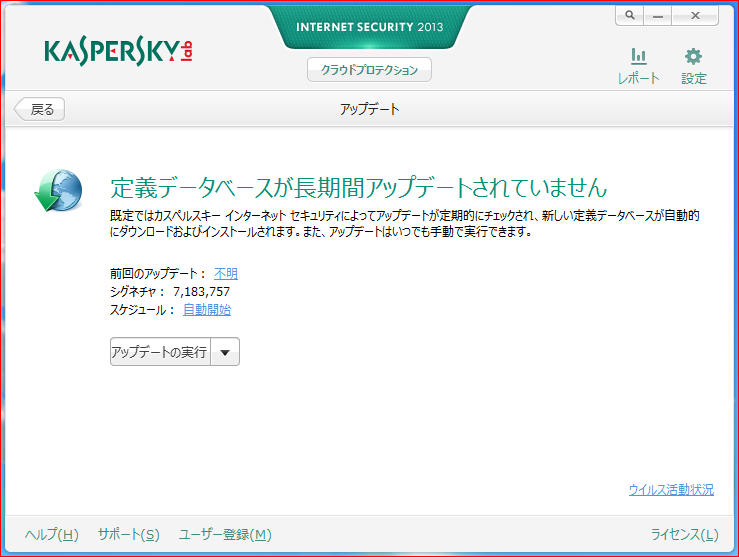Go back with the 戻る button
Screen dimensions: 739x557
pyautogui.click(x=39, y=109)
